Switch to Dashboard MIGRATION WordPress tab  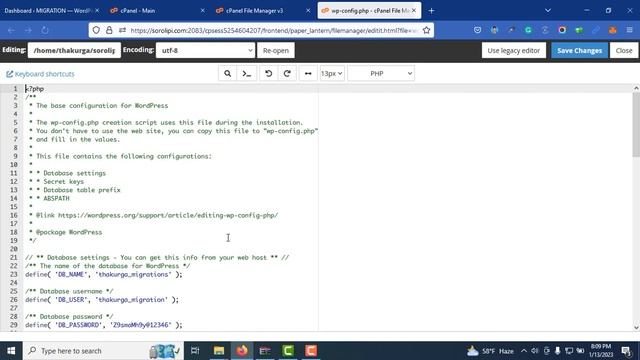point(47,11)
